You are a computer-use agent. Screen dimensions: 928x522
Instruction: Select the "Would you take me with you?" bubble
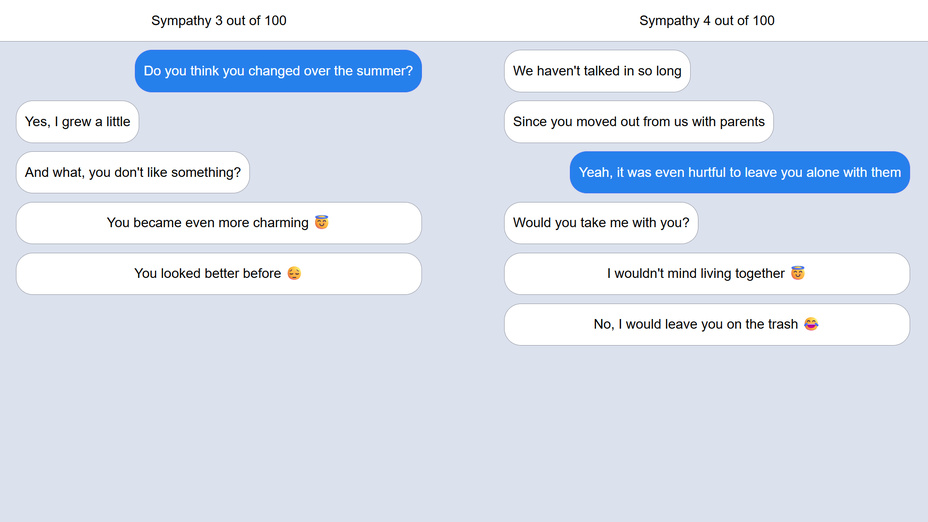tap(601, 223)
